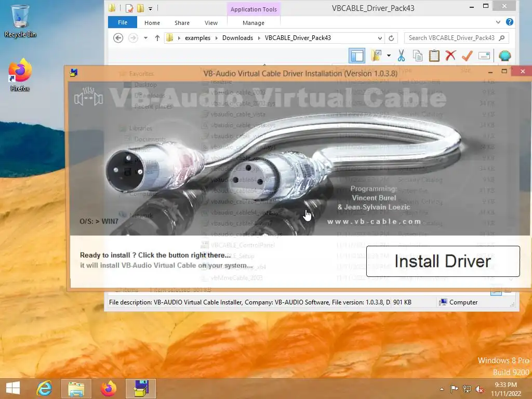Open network tray icon
532x399 pixels.
coord(467,389)
